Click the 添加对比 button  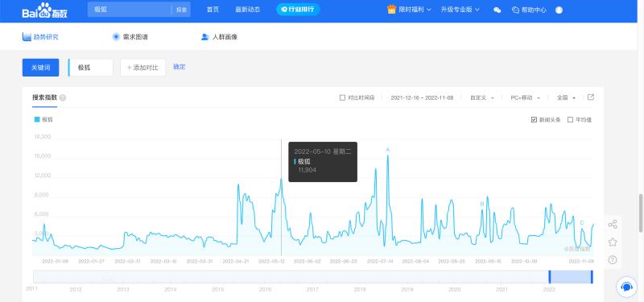[x=143, y=68]
